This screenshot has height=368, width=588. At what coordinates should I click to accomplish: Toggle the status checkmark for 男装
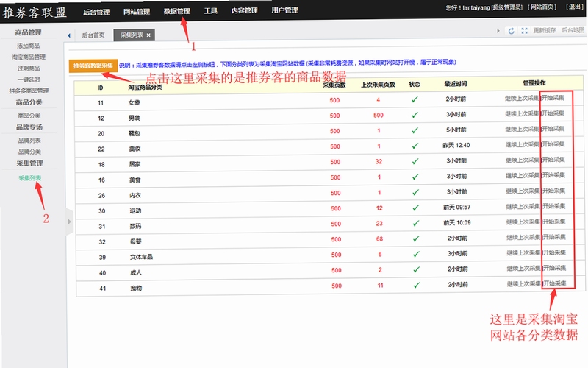click(x=415, y=115)
